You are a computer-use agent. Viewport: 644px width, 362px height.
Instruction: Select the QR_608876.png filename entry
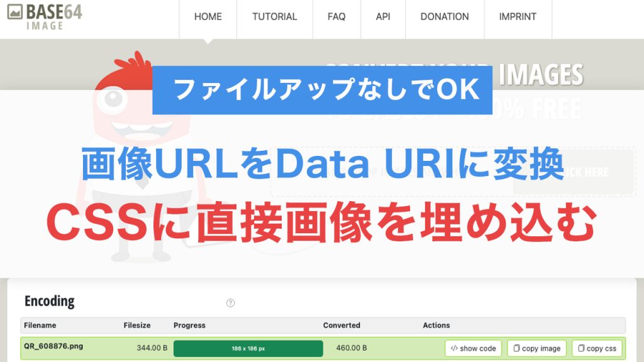[52, 348]
